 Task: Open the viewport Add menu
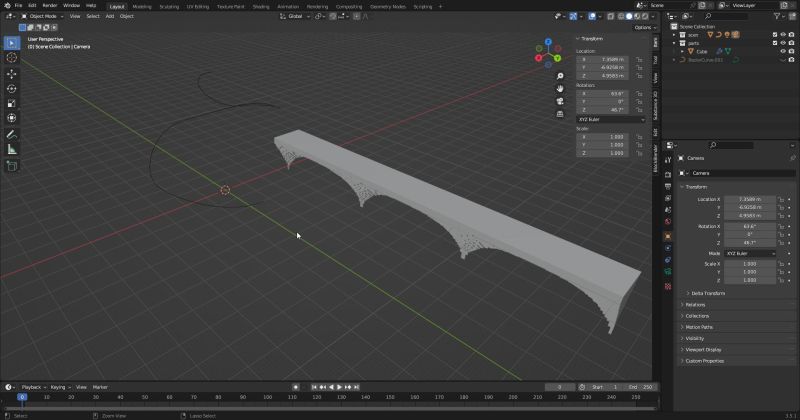point(109,16)
